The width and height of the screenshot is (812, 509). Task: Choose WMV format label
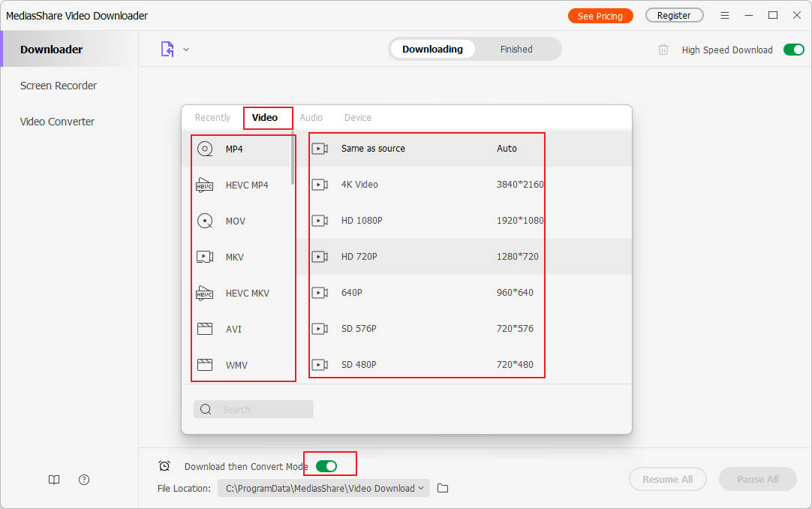(236, 365)
